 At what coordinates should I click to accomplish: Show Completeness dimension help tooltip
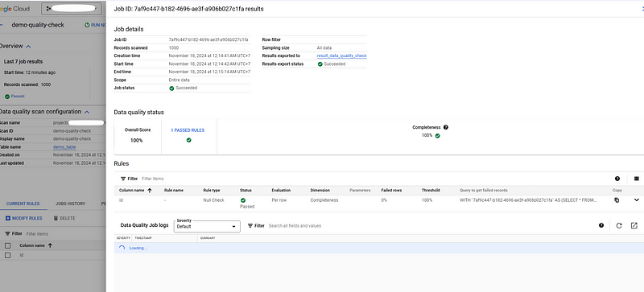[446, 127]
